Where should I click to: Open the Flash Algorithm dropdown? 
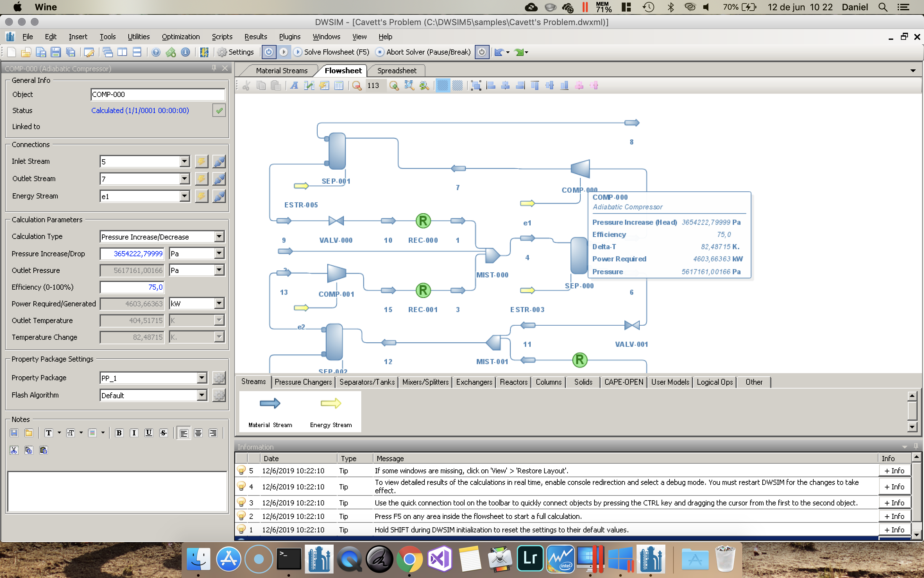coord(202,395)
